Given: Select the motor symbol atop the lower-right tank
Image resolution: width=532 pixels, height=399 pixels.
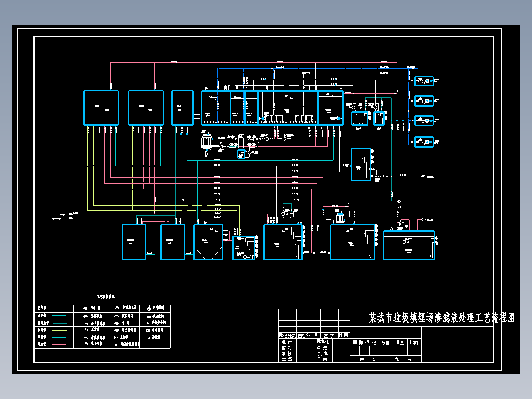Looking at the screenshot, I should tap(340, 218).
